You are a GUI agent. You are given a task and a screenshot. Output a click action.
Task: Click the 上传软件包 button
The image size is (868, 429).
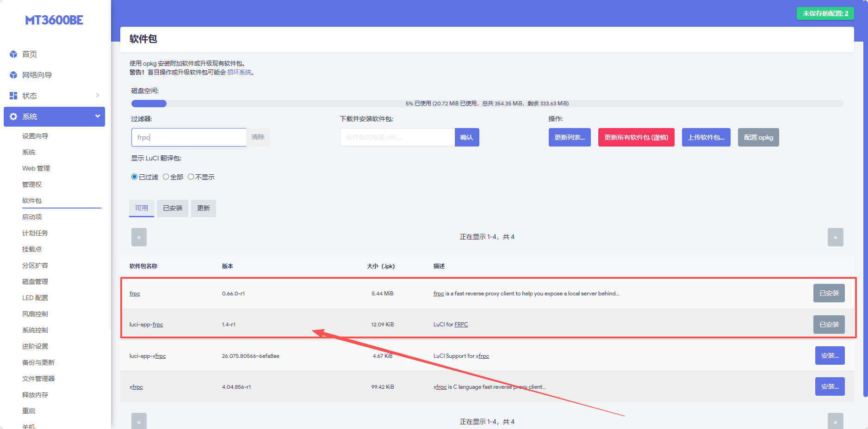click(x=706, y=137)
